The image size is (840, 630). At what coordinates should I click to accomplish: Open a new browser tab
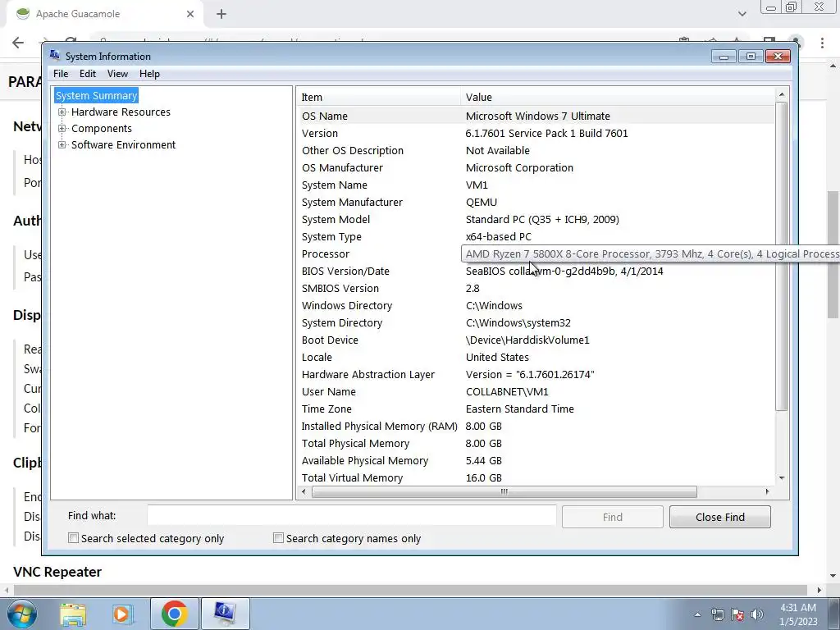click(x=221, y=14)
